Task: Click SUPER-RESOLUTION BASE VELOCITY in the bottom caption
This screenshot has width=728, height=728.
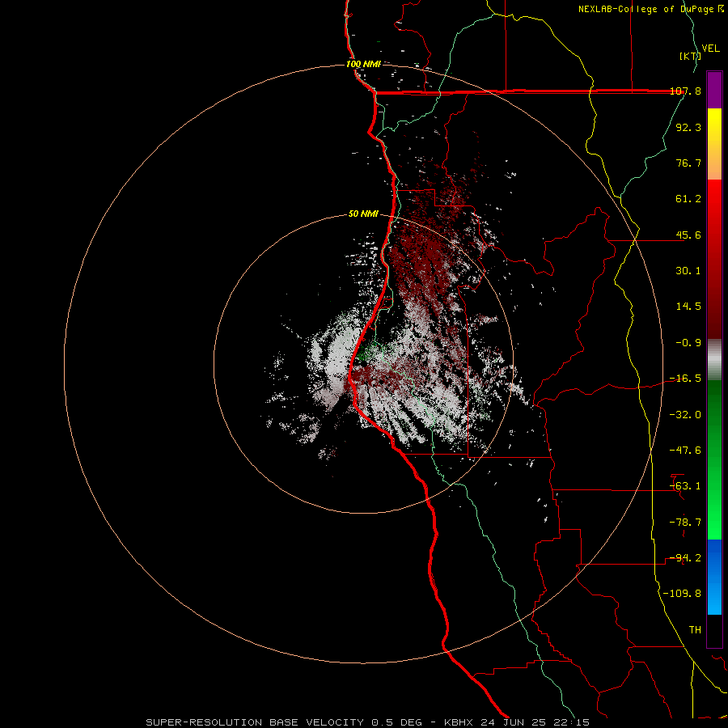Action: pos(255,722)
